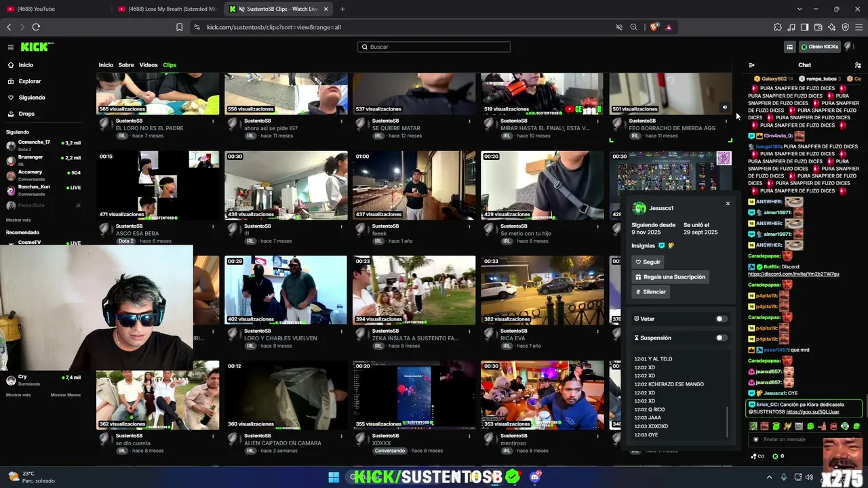
Task: Open options menu for RICA EVA clip
Action: [597, 331]
